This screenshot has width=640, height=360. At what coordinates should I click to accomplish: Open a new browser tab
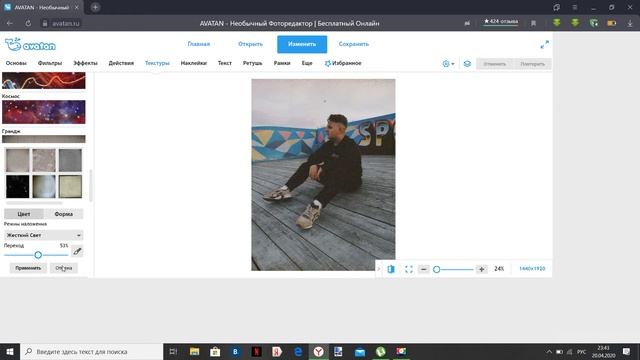(x=95, y=7)
